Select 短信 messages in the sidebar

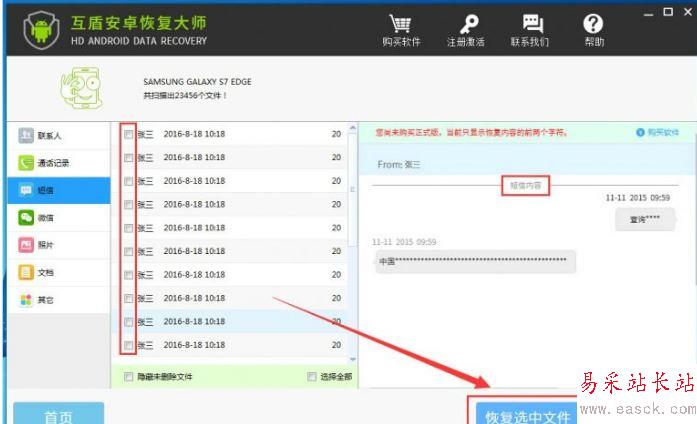59,190
